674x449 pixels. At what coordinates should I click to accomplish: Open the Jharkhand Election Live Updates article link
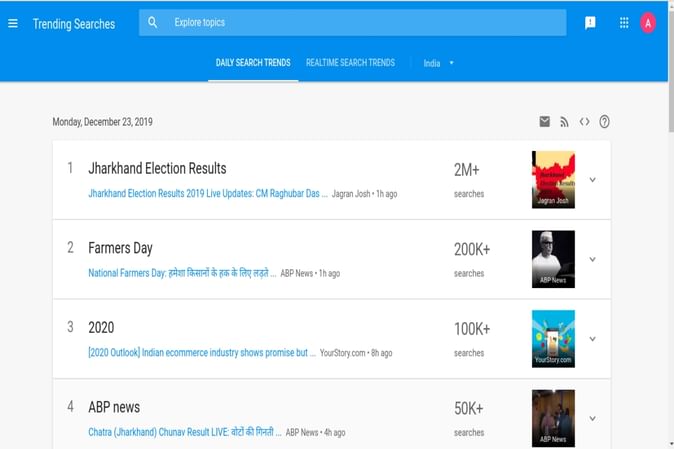(207, 193)
